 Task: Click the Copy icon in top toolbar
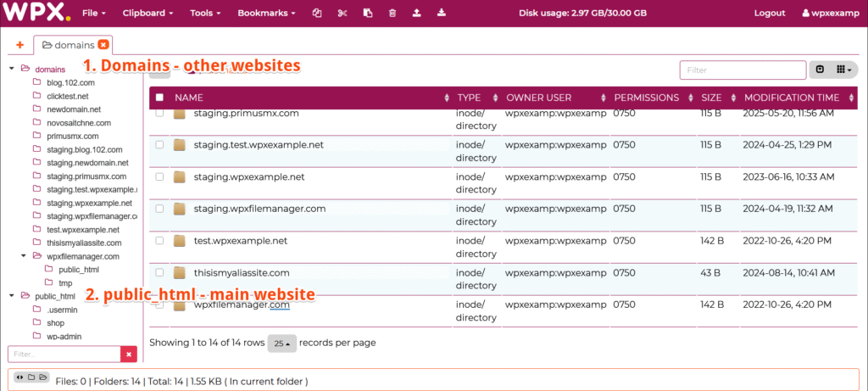[317, 14]
